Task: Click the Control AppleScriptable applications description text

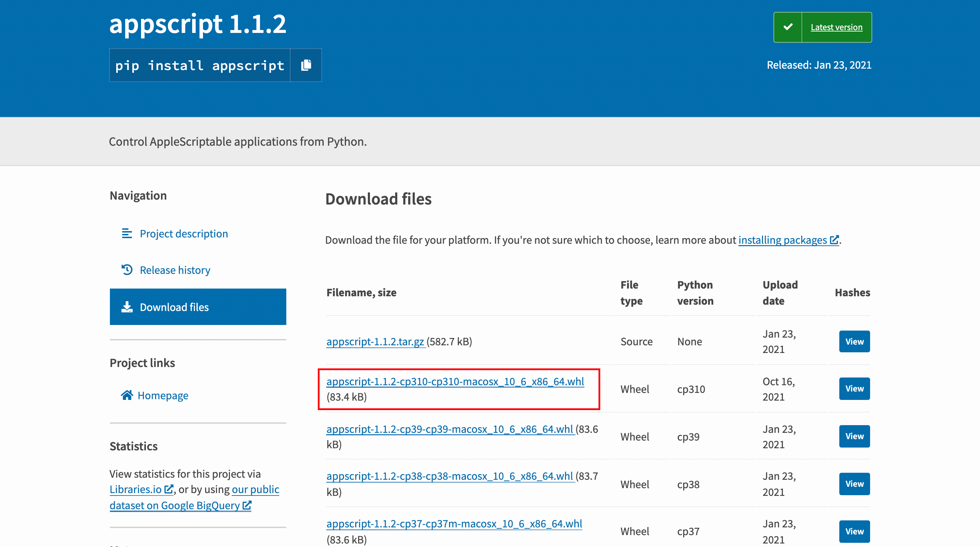Action: point(238,141)
